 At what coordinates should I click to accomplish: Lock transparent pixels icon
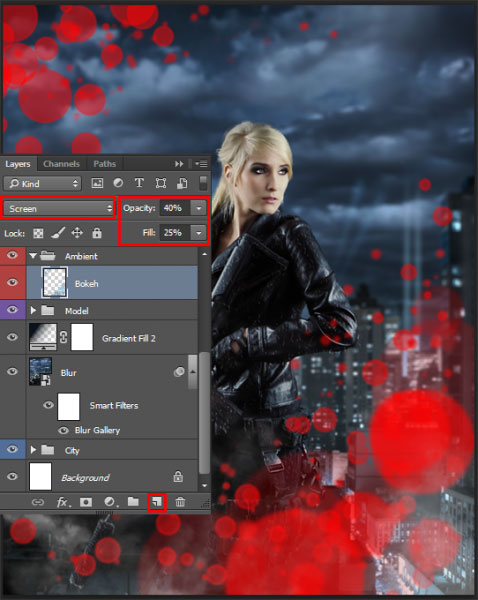pyautogui.click(x=38, y=233)
